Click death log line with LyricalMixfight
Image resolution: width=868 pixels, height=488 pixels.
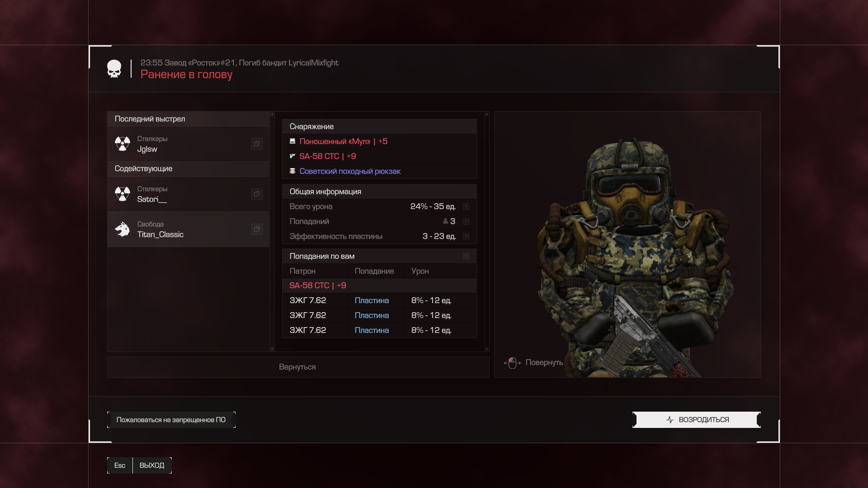[239, 63]
